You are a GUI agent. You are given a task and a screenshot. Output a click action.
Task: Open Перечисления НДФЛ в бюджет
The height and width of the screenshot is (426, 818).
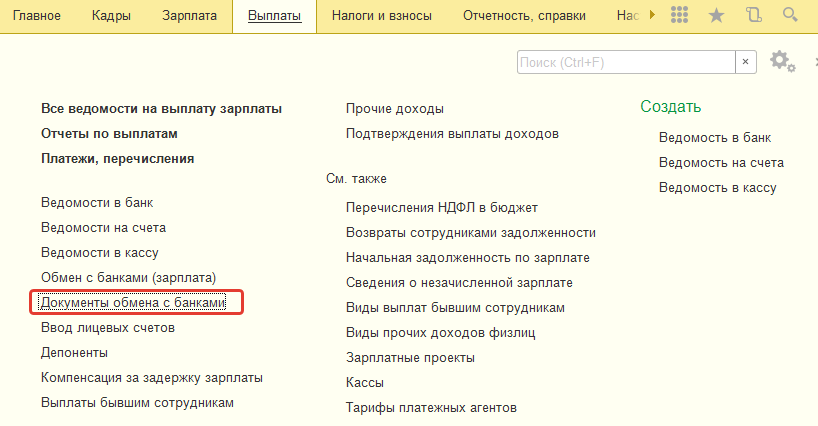click(442, 208)
